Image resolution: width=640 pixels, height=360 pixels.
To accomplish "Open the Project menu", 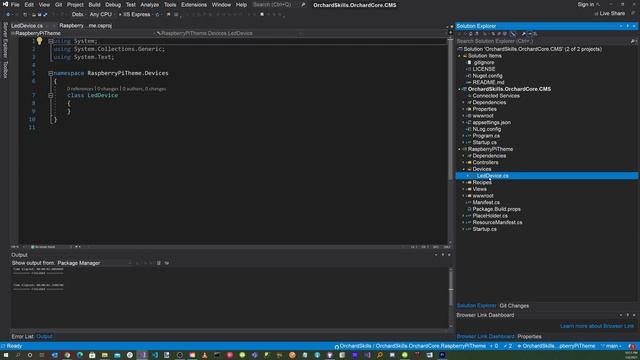I will [75, 5].
